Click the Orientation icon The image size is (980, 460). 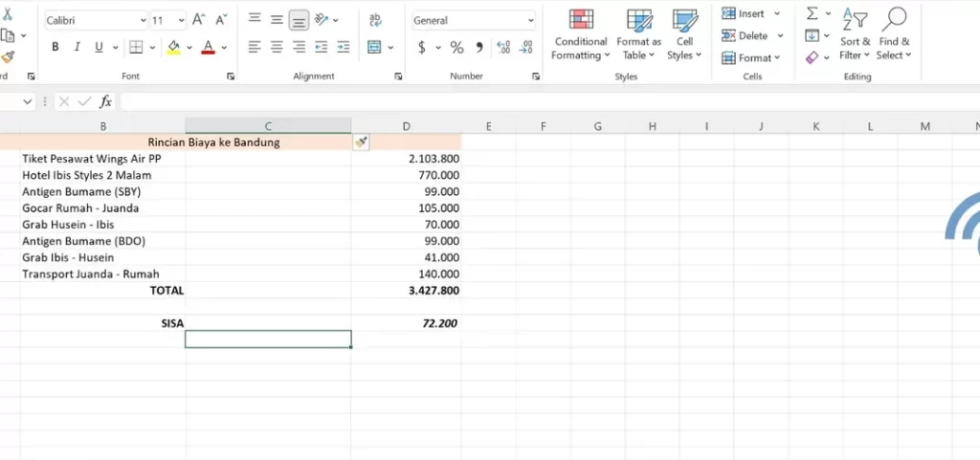tap(322, 19)
